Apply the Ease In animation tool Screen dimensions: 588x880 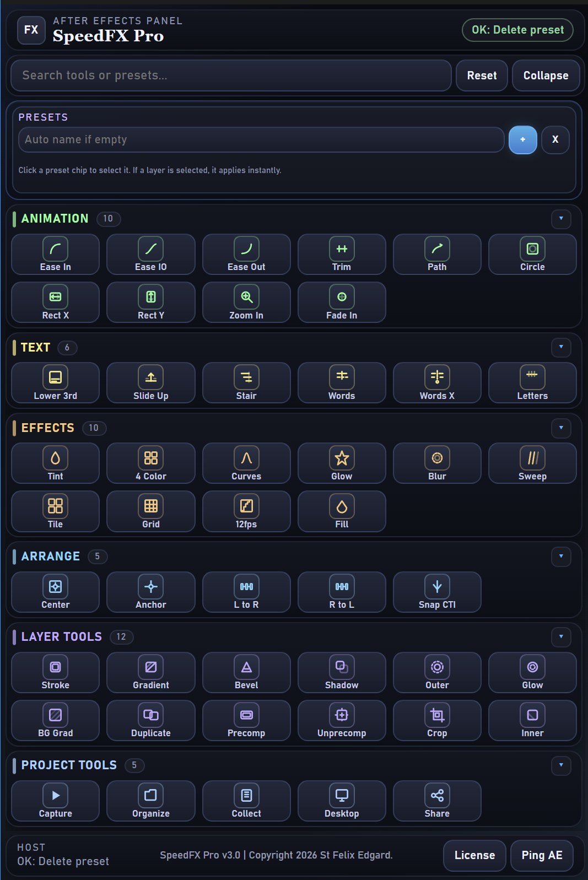[x=55, y=254]
